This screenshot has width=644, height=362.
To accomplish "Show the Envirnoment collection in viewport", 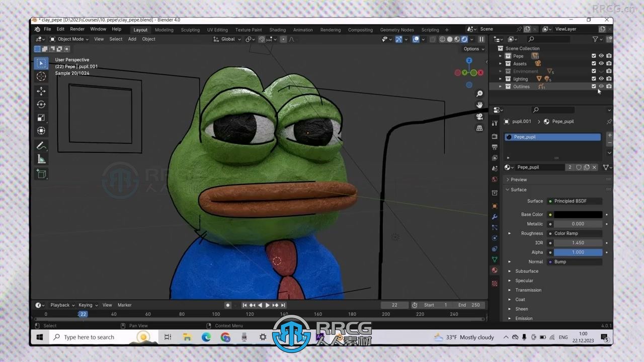I will point(601,71).
